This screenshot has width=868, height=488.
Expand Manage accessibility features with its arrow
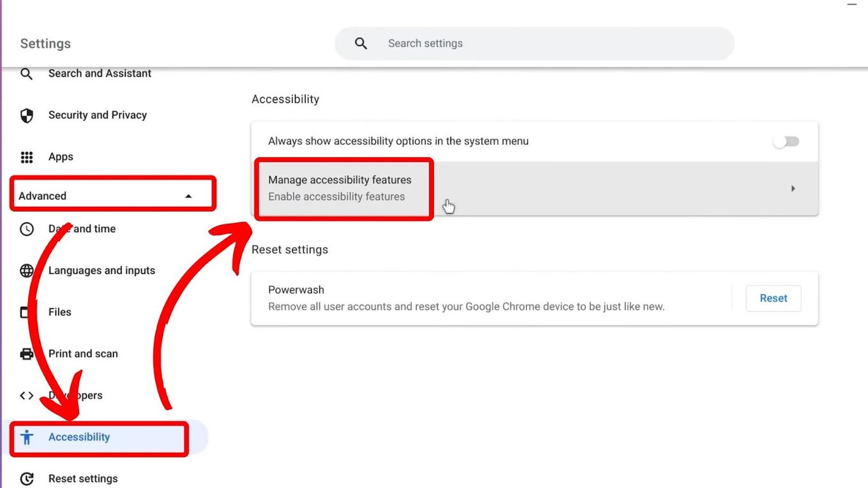click(793, 188)
